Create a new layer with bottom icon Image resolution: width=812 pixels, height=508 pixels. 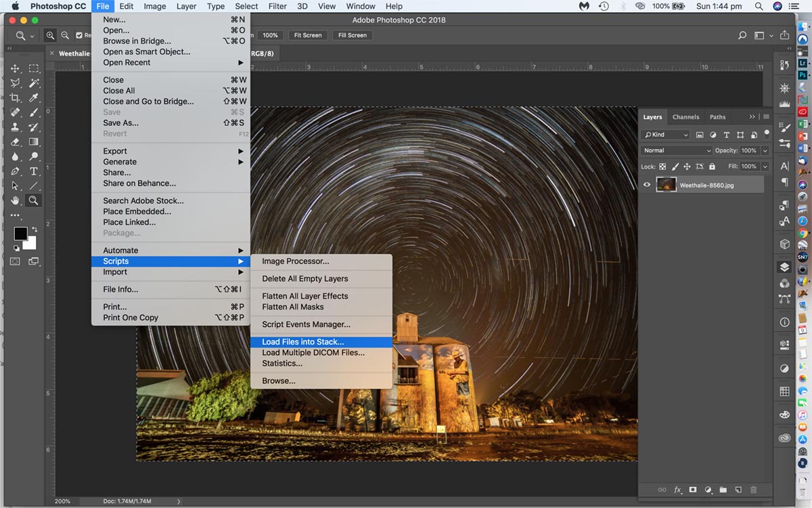coord(738,490)
